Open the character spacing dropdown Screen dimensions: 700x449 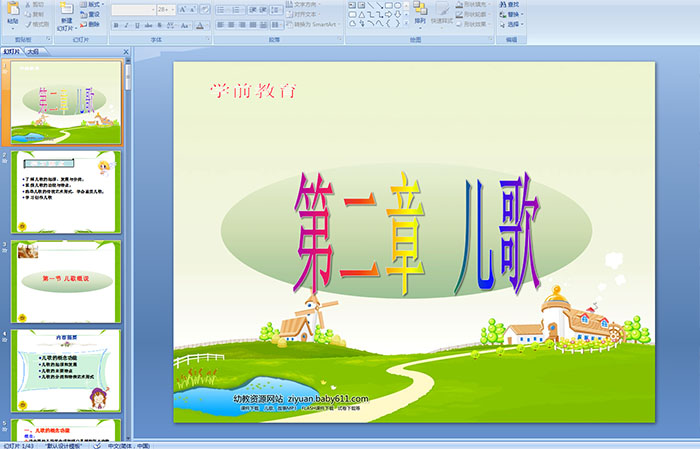click(x=171, y=25)
